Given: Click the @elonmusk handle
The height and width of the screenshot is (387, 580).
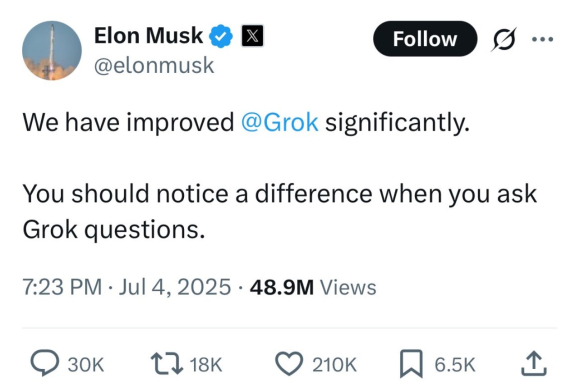Looking at the screenshot, I should [x=154, y=65].
